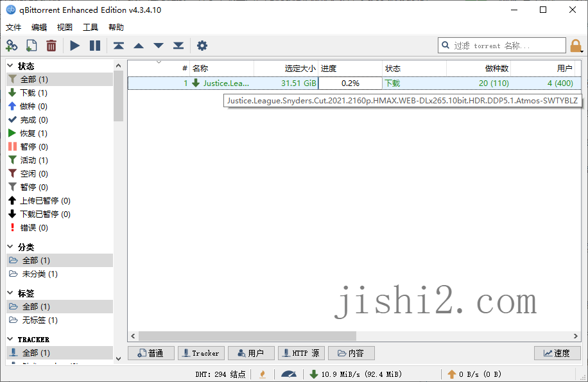The image size is (588, 382).
Task: Select 上传已暂停 (0) filter
Action: (60, 201)
